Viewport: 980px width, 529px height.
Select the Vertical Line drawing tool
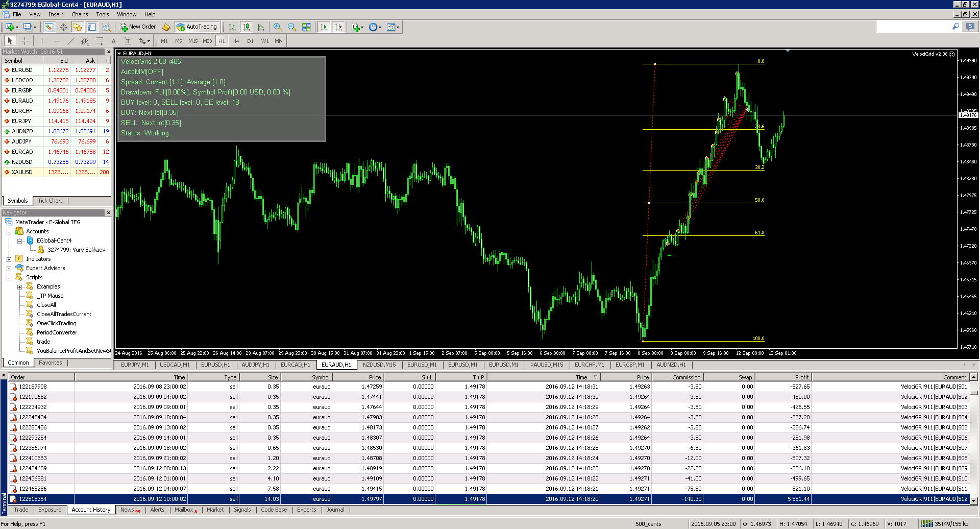tap(42, 41)
